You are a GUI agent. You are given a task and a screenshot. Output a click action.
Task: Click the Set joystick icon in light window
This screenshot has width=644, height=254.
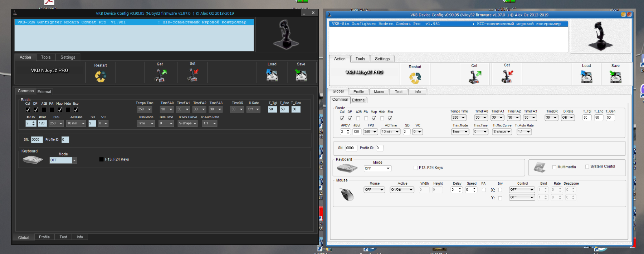[x=507, y=76]
